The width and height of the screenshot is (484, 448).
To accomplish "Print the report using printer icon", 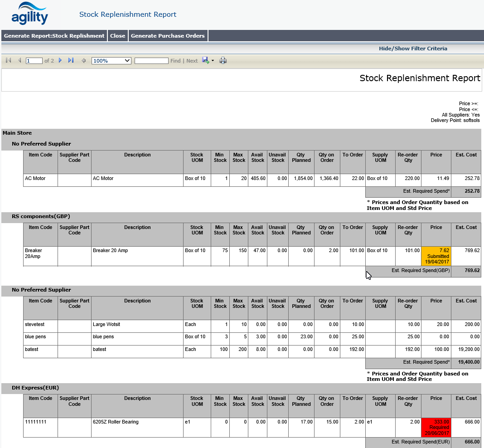I will tap(223, 60).
